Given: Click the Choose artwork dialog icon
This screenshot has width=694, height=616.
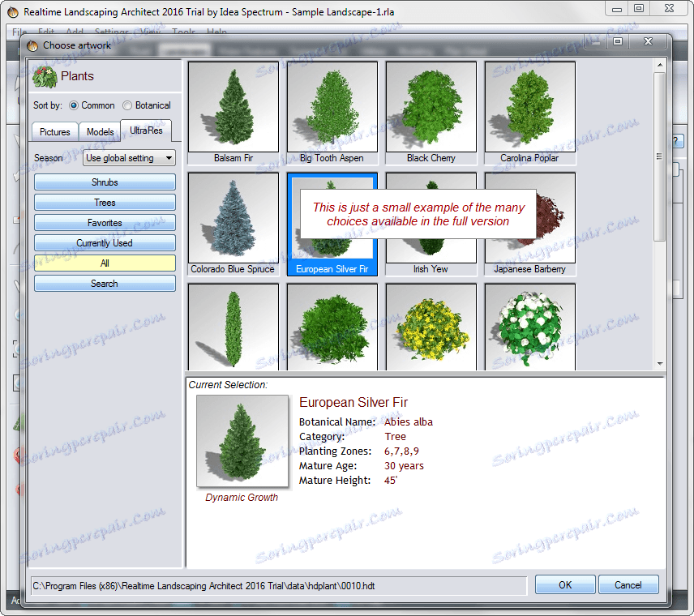Looking at the screenshot, I should 32,45.
